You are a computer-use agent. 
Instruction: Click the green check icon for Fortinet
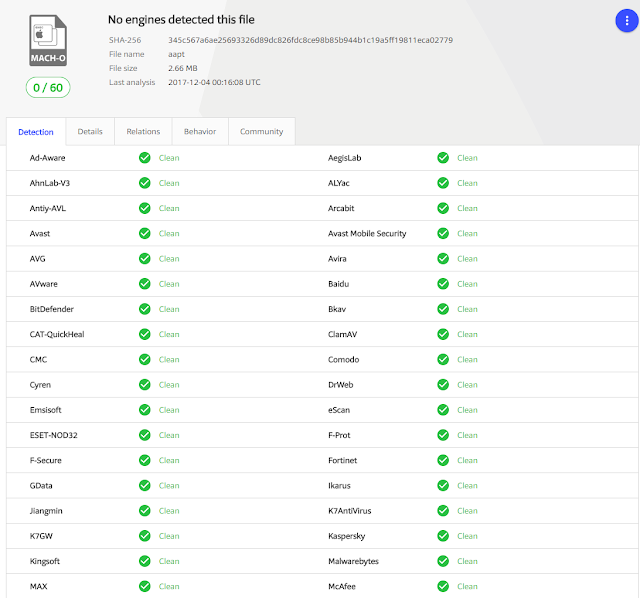443,460
